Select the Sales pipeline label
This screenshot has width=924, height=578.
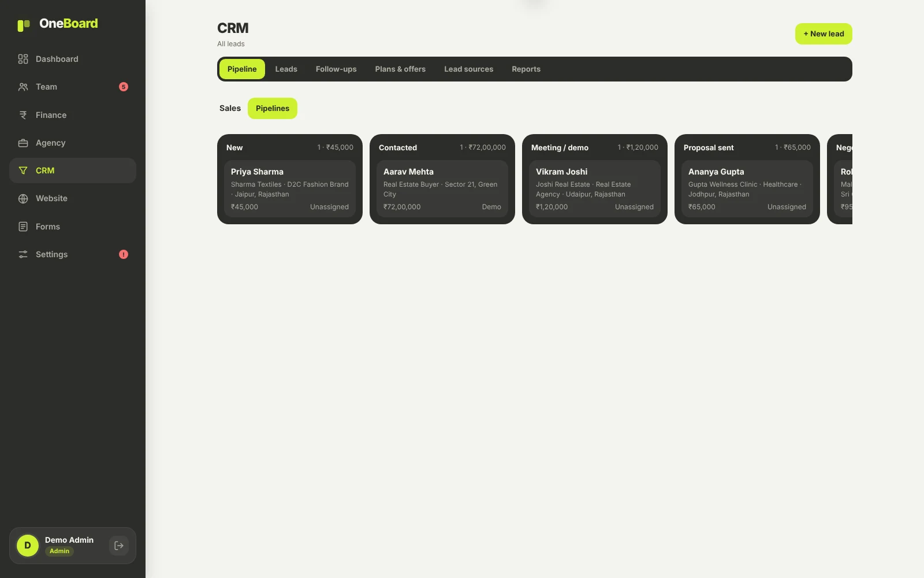(x=230, y=108)
